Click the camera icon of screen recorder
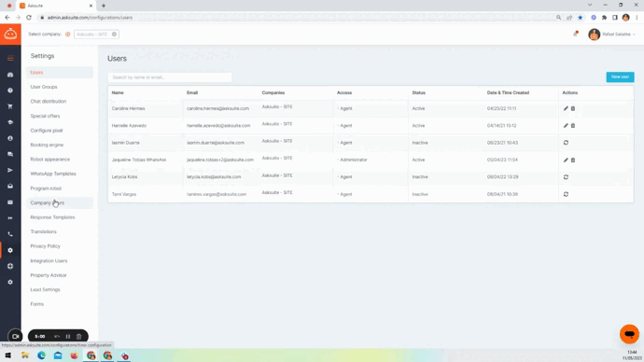Viewport: 644px width, 362px height. [15, 337]
